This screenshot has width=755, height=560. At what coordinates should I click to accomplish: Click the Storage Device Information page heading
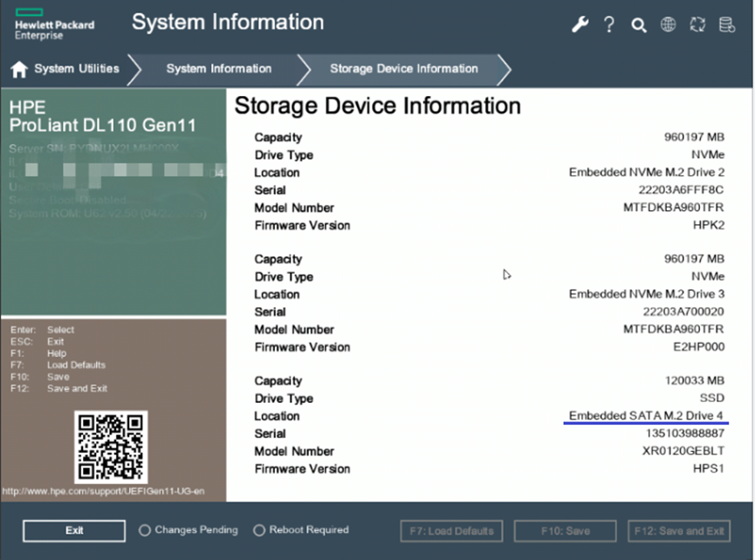click(x=377, y=106)
